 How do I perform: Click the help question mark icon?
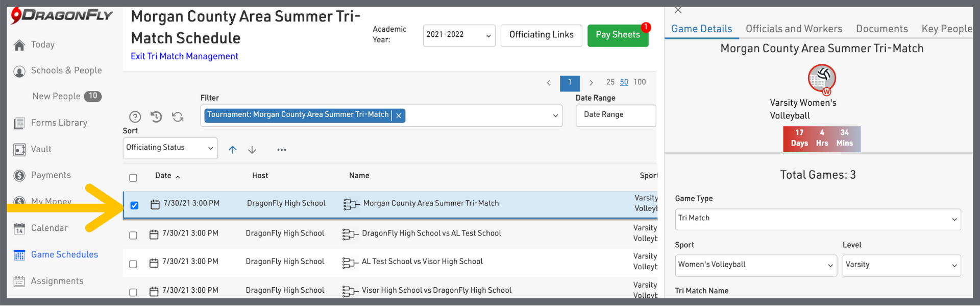tap(135, 117)
